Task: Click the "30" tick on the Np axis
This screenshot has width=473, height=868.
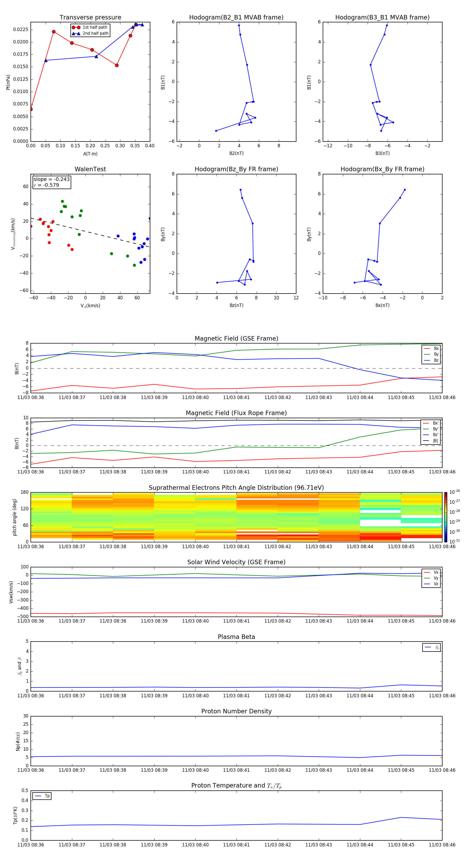Action: point(25,716)
